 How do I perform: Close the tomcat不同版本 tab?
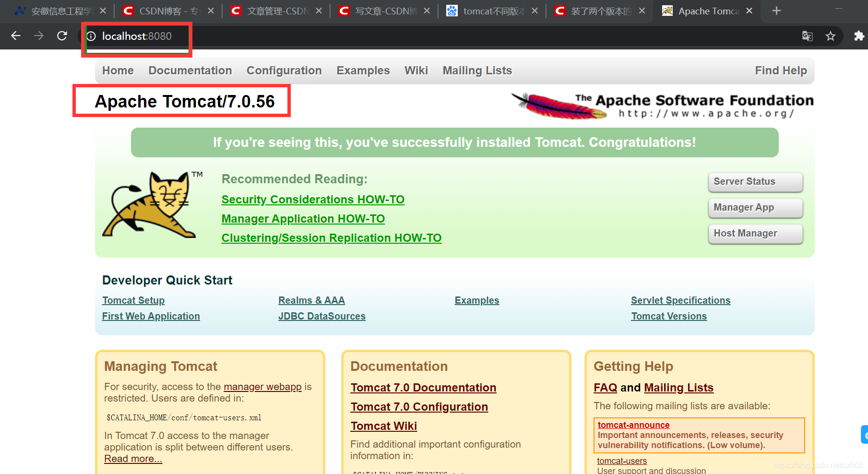[x=535, y=11]
